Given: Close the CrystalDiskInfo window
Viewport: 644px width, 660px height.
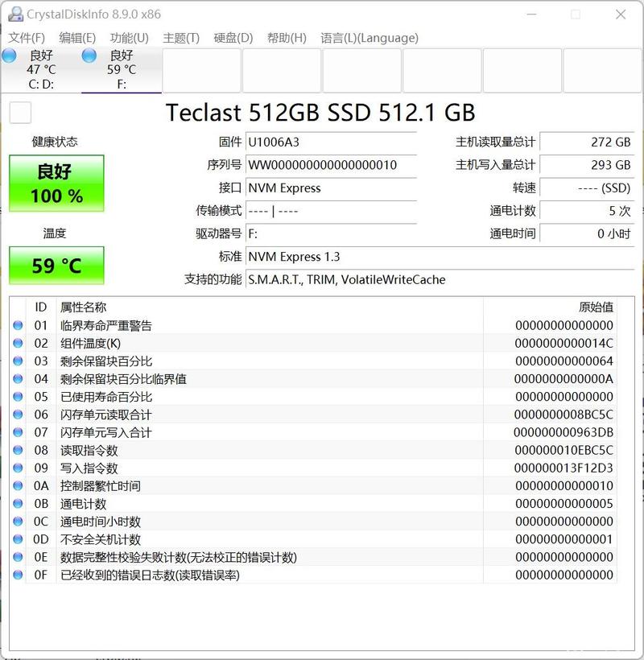Looking at the screenshot, I should click(x=621, y=14).
